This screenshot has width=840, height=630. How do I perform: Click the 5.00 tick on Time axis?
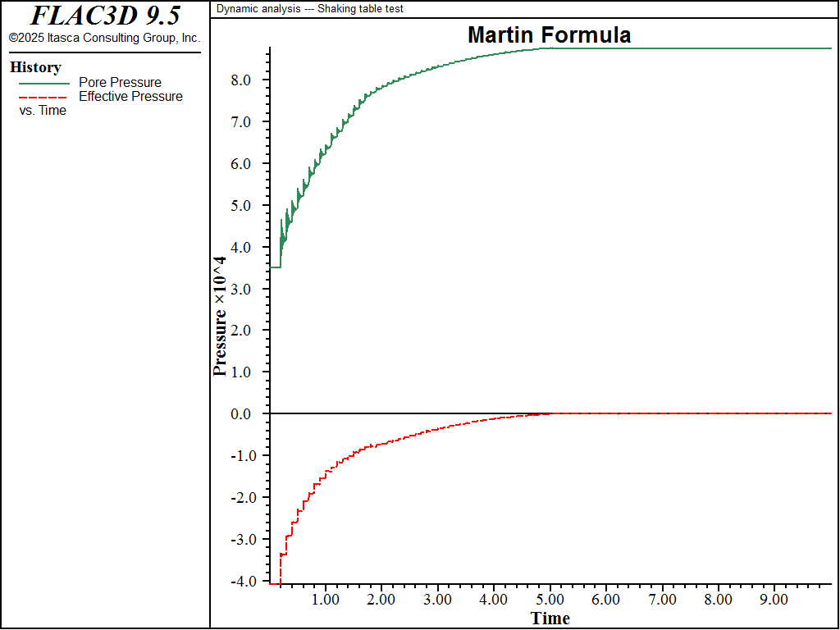pos(550,599)
